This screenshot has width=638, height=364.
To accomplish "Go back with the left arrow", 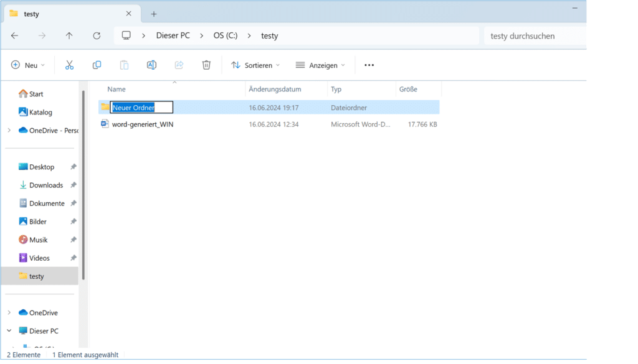I will tap(15, 35).
